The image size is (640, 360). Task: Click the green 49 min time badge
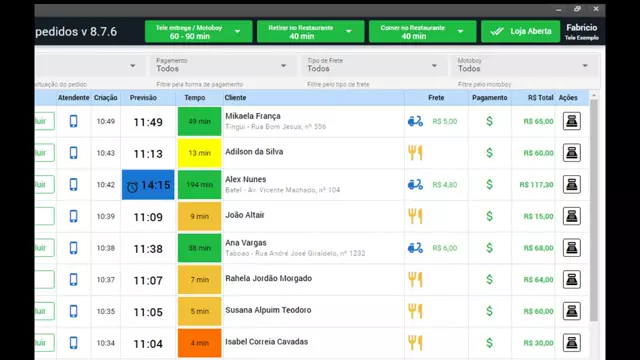(200, 121)
